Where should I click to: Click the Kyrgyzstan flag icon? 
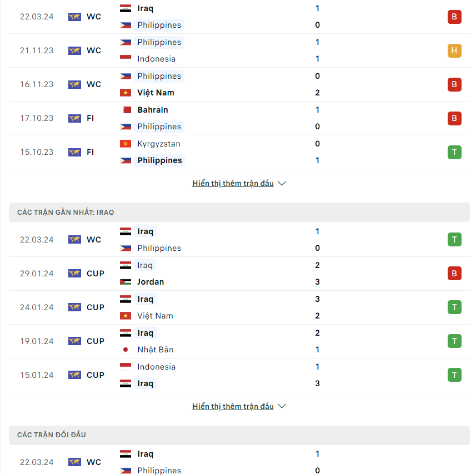126,144
